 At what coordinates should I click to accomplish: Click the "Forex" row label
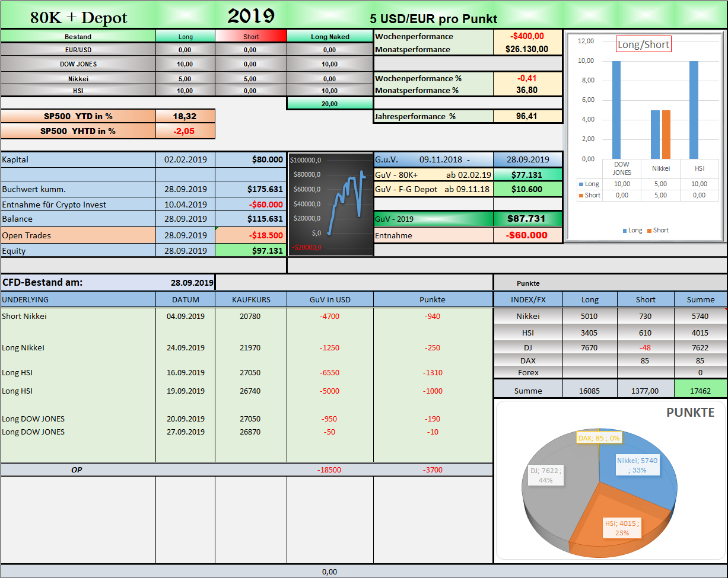point(528,372)
